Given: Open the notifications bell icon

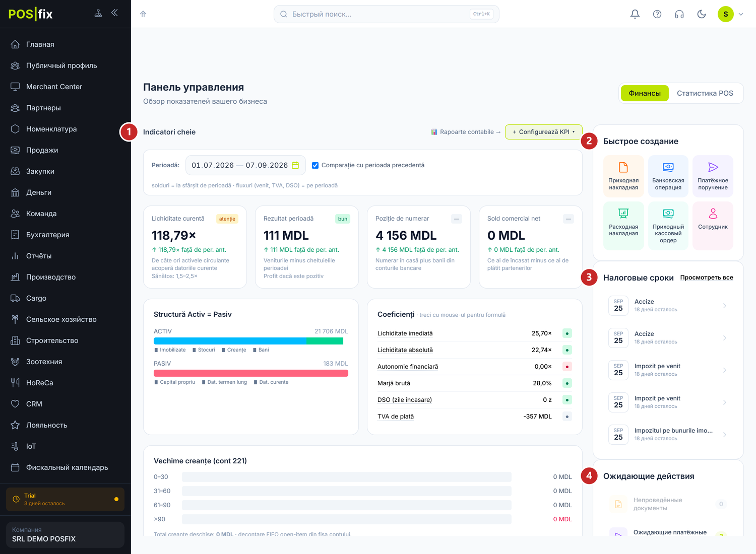Looking at the screenshot, I should pos(635,14).
